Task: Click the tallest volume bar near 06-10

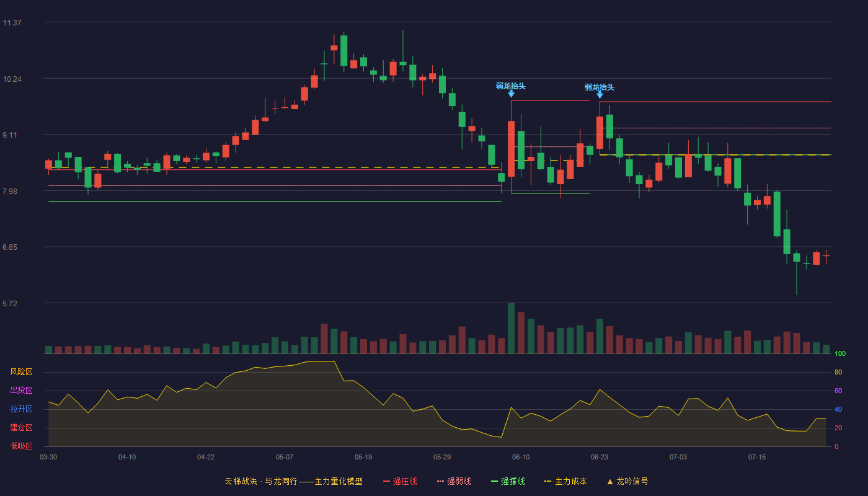Action: coord(511,328)
